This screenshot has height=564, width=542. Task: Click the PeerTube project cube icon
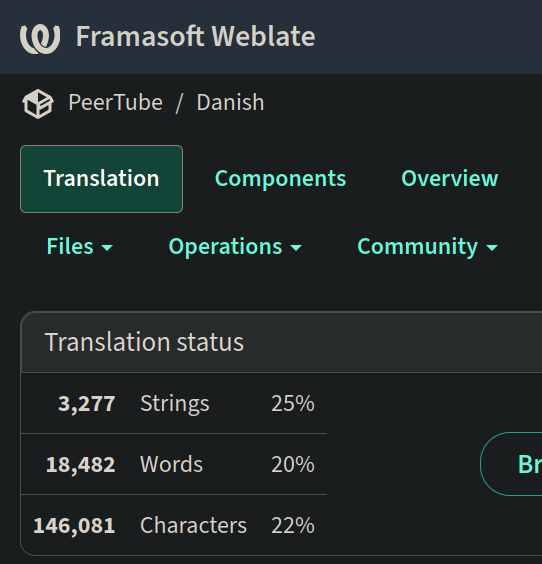[x=38, y=104]
